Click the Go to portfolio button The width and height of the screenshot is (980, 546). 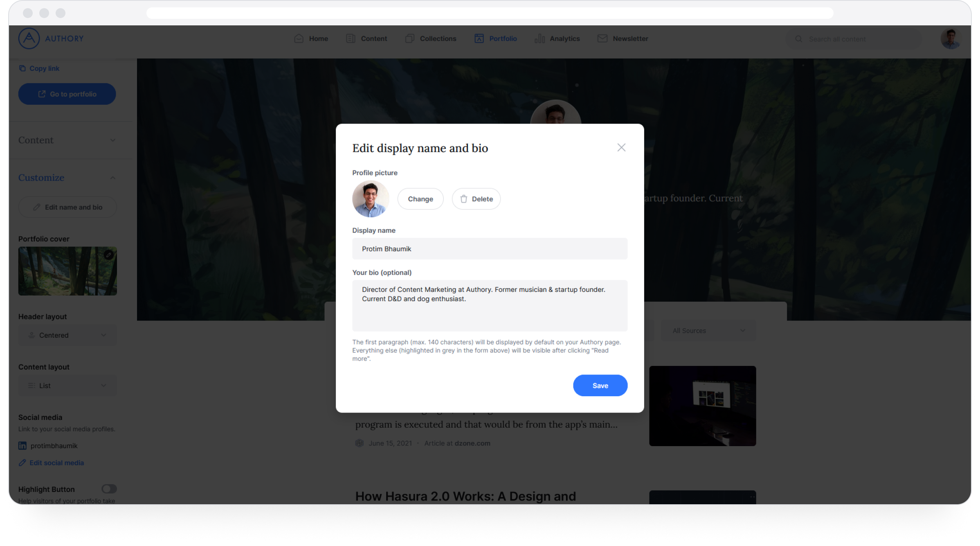(x=67, y=94)
